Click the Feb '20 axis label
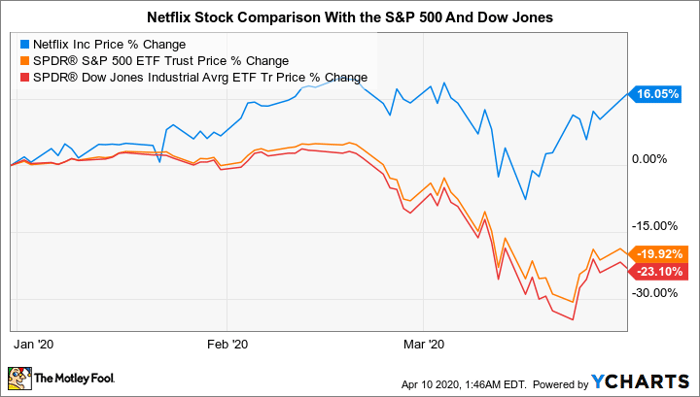This screenshot has width=700, height=397. click(228, 344)
